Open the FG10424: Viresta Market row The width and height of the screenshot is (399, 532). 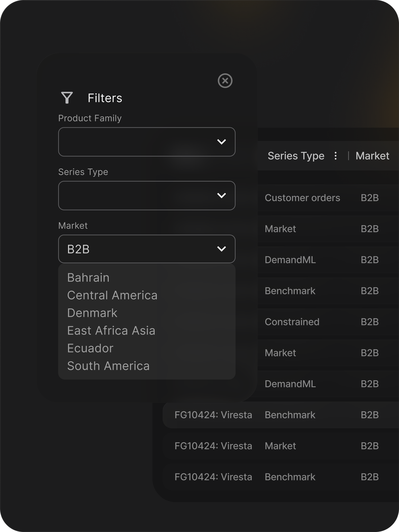[x=280, y=446]
